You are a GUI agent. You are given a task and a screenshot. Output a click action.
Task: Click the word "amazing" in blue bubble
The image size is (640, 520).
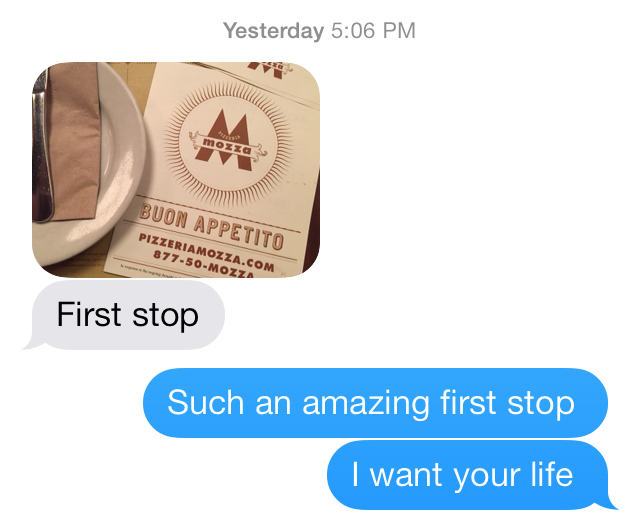coord(366,404)
